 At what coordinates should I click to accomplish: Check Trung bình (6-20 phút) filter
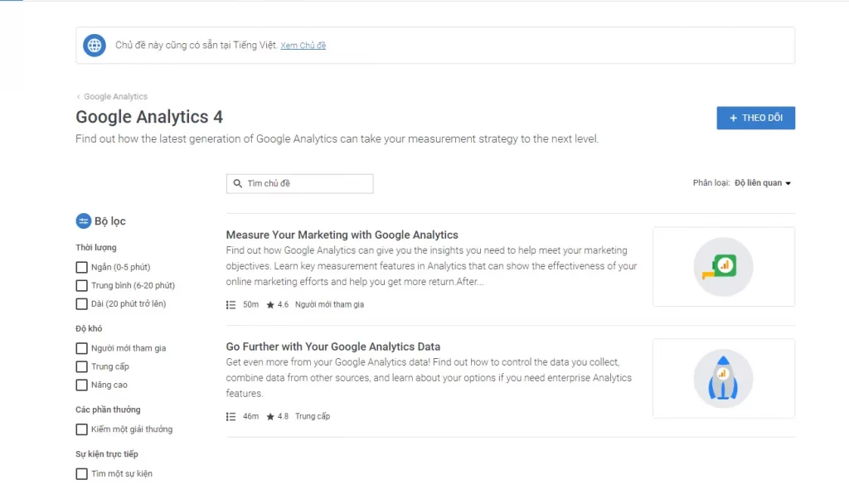(82, 285)
